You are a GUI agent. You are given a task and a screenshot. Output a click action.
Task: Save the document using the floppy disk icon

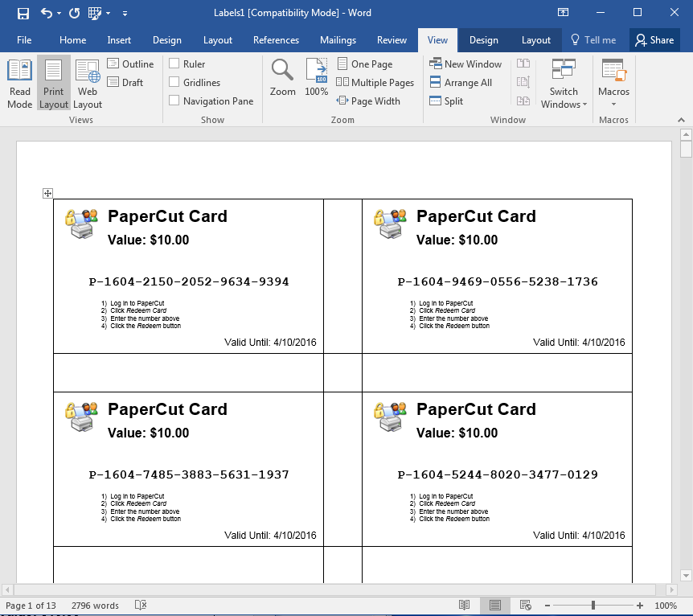pos(23,13)
